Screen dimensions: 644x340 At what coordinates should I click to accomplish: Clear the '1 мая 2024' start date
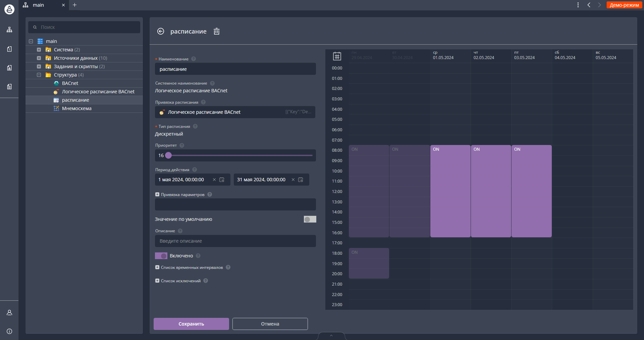tap(215, 180)
